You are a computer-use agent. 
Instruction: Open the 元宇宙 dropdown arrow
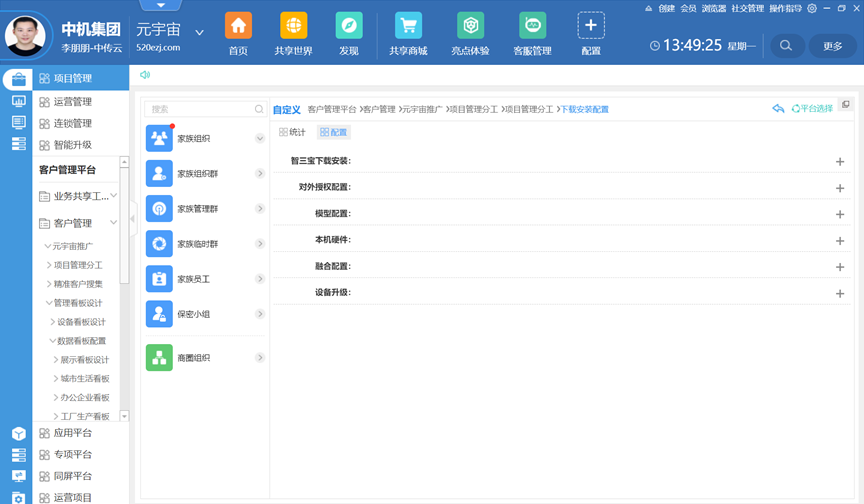tap(200, 32)
